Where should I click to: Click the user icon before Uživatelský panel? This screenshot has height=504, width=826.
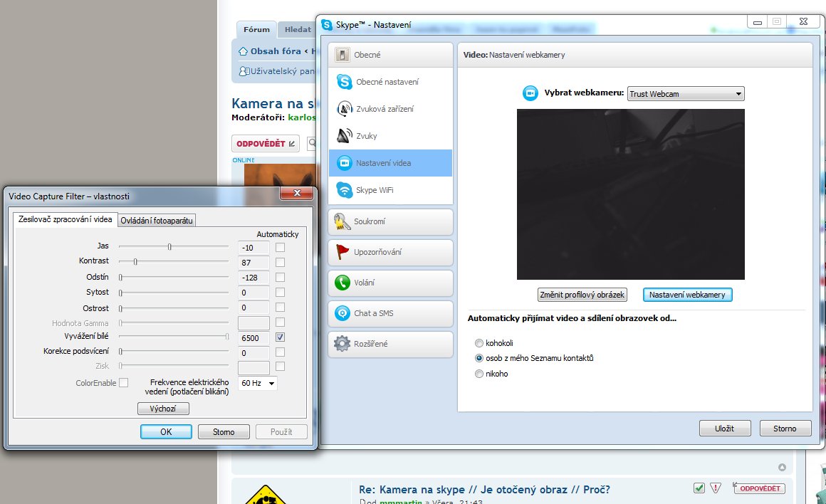click(244, 71)
